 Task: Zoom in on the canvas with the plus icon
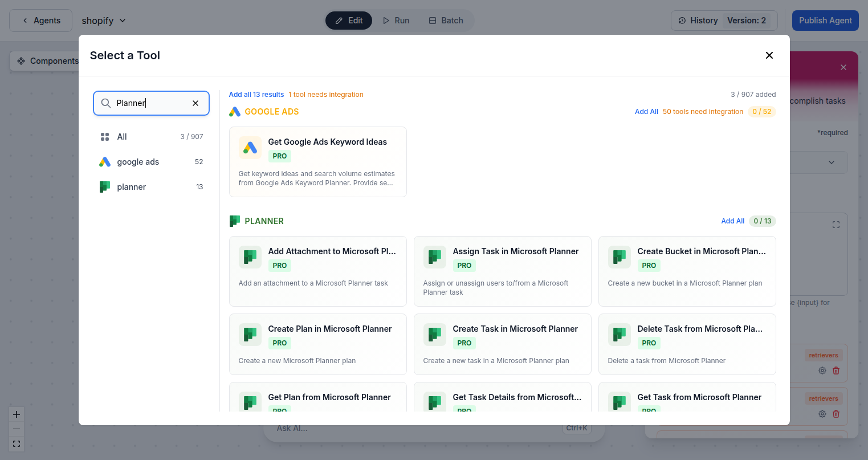click(16, 414)
